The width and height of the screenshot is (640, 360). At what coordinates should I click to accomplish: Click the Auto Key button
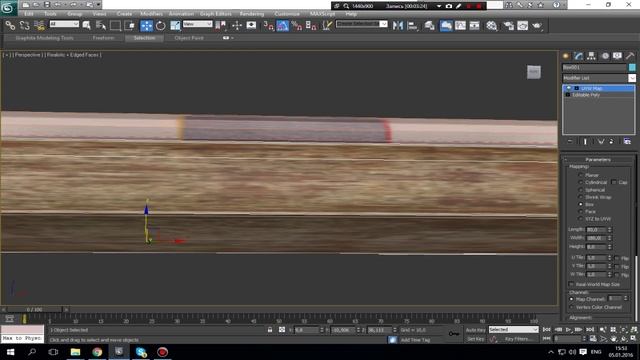pos(476,330)
